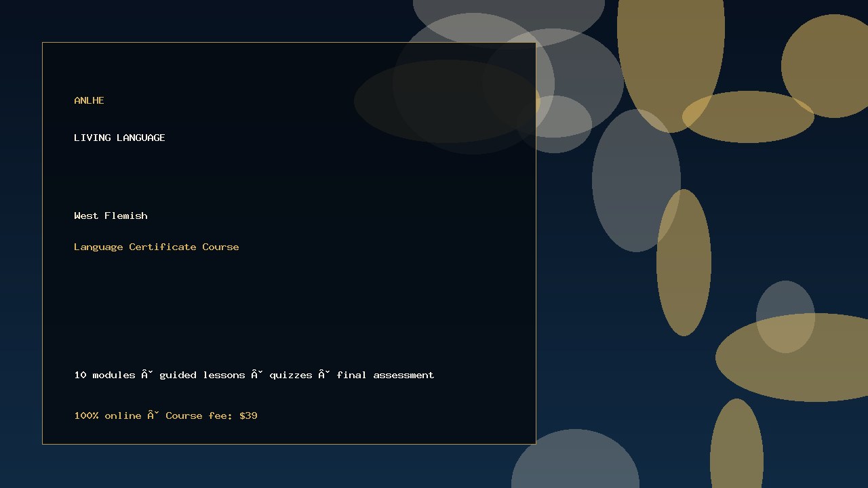
Task: Select the LIVING LANGUAGE heading
Action: coord(119,138)
